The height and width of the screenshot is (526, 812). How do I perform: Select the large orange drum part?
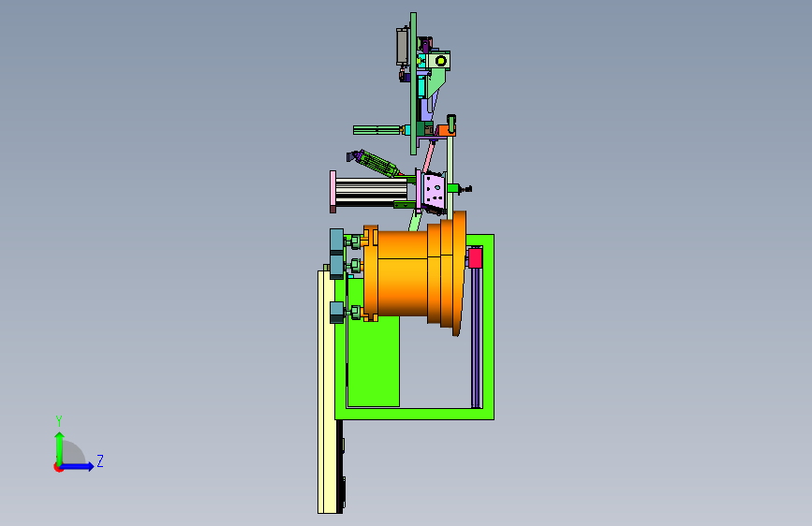414,273
